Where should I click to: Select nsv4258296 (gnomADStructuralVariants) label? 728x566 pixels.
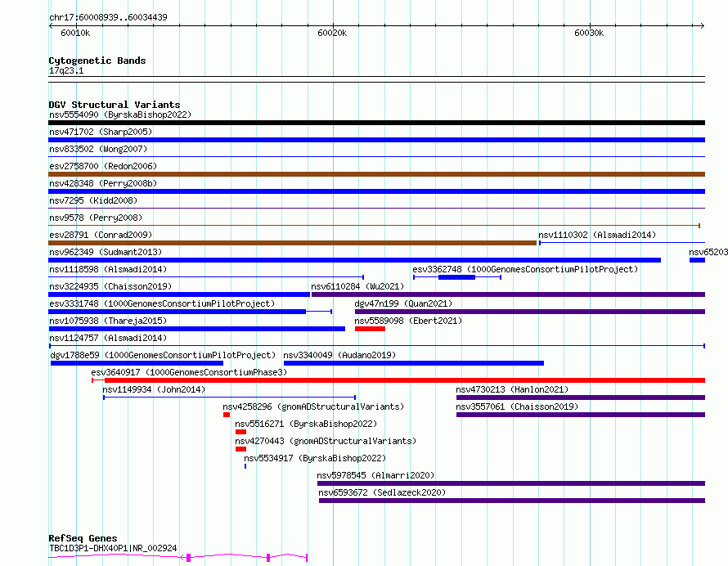click(313, 407)
